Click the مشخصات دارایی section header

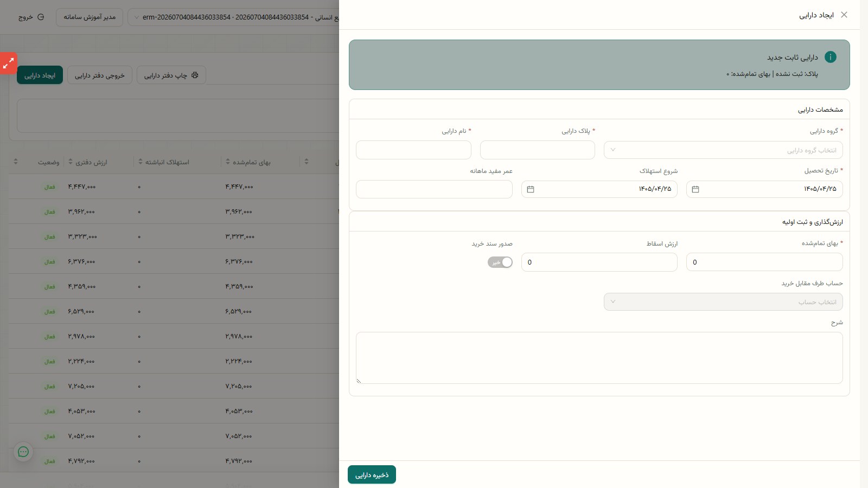click(x=820, y=110)
